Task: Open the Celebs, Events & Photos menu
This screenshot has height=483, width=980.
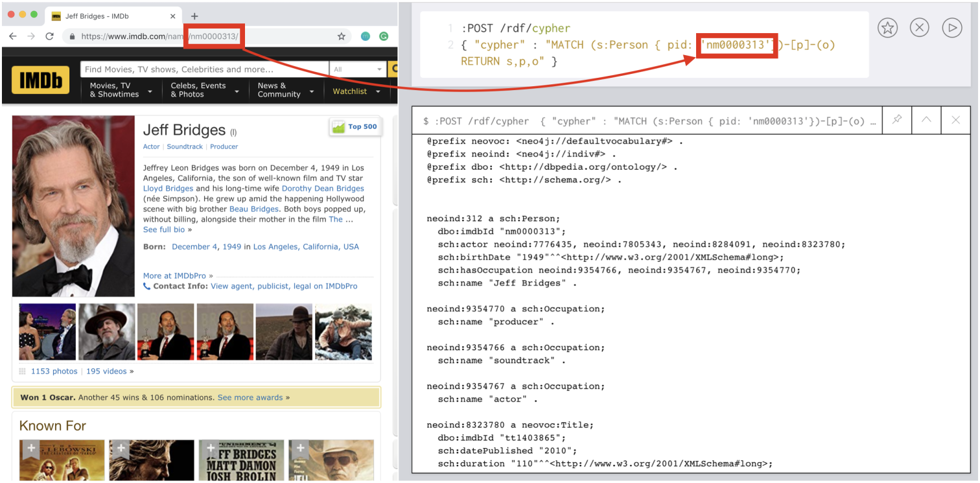Action: coord(205,90)
